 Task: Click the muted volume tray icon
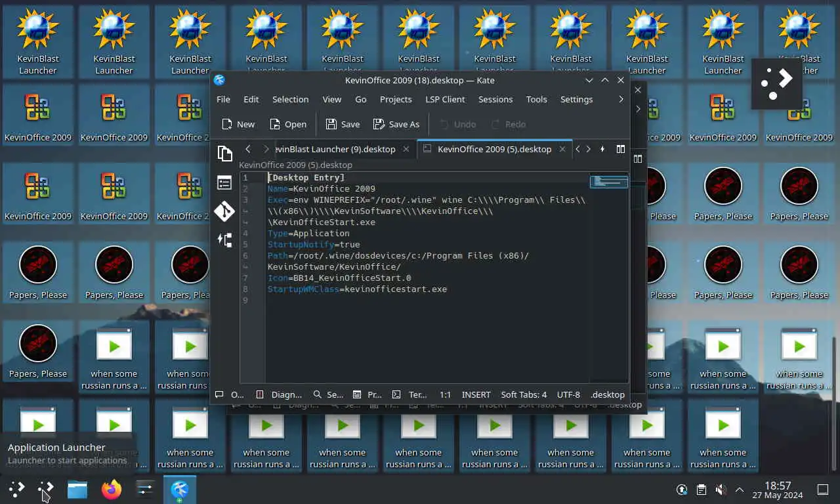[x=721, y=490]
